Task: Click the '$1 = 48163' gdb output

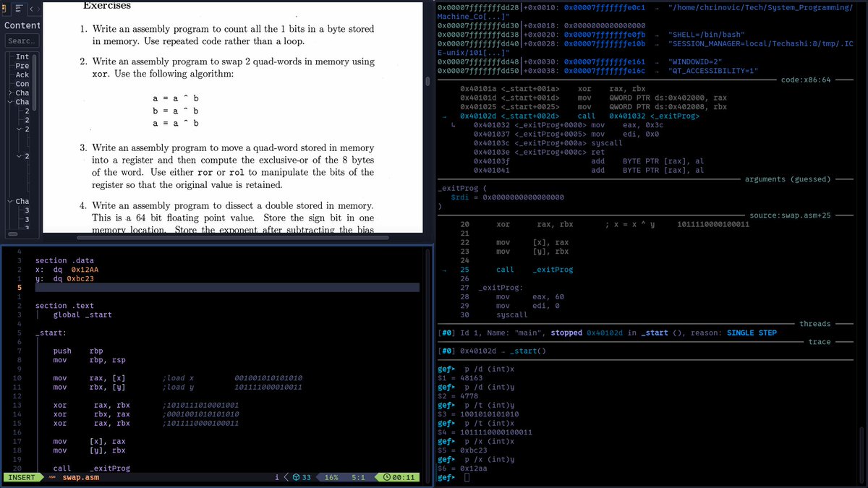Action: (461, 377)
